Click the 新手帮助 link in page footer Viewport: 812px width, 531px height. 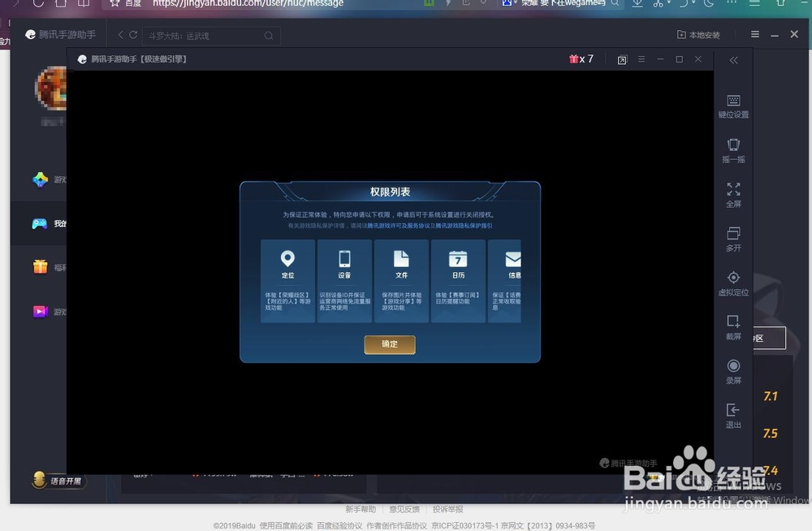tap(361, 509)
